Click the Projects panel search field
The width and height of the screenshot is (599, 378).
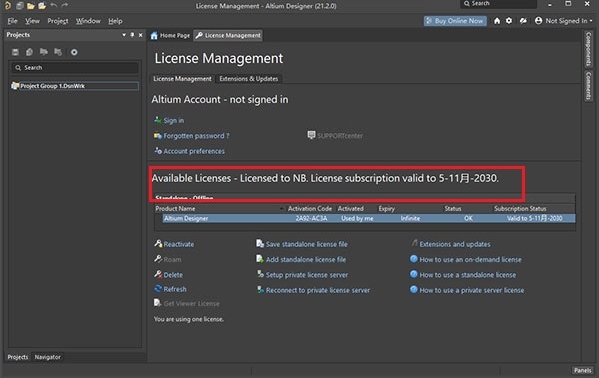75,68
